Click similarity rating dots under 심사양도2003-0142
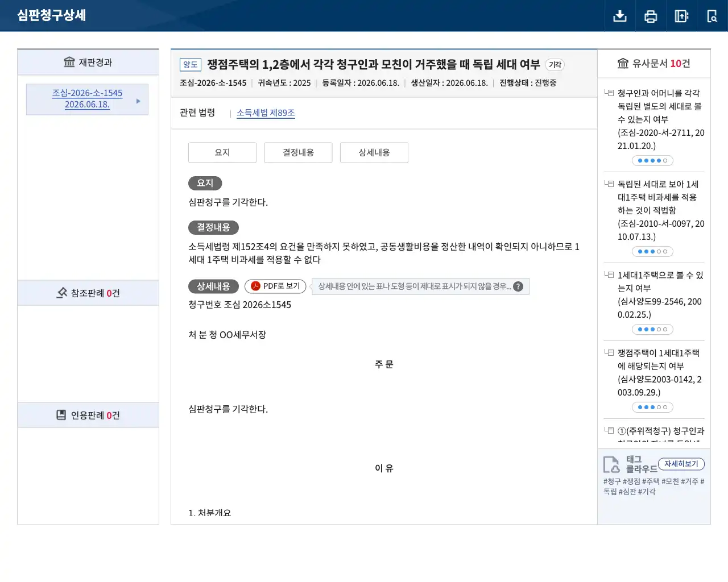Image resolution: width=728 pixels, height=582 pixels. [653, 407]
